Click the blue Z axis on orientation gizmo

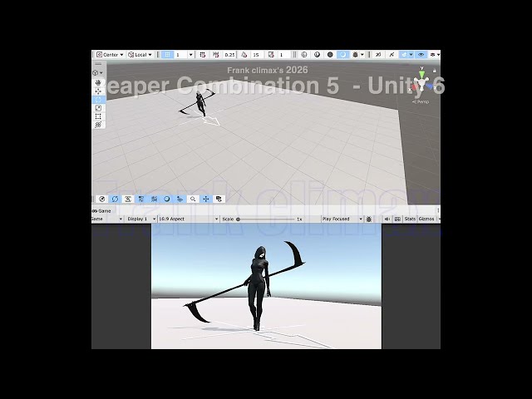pos(430,86)
